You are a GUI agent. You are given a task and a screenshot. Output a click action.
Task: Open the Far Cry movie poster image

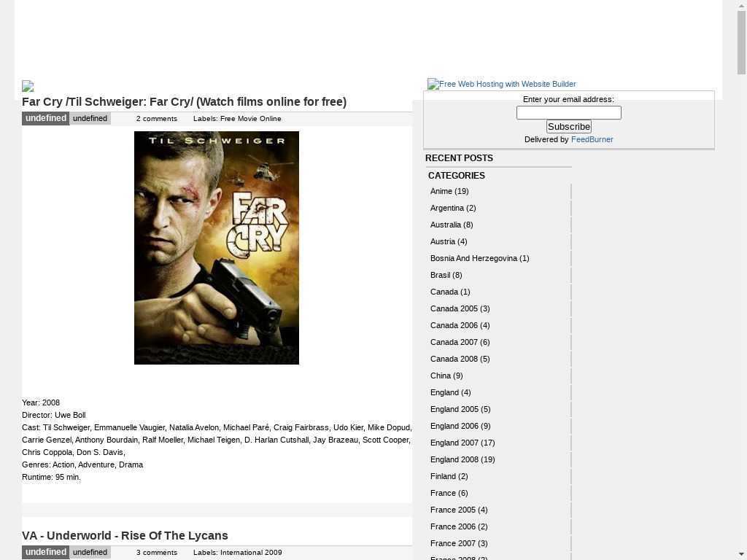[x=217, y=248]
